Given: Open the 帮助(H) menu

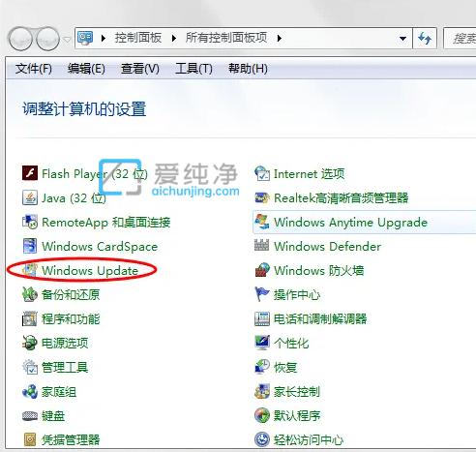Looking at the screenshot, I should coord(248,69).
